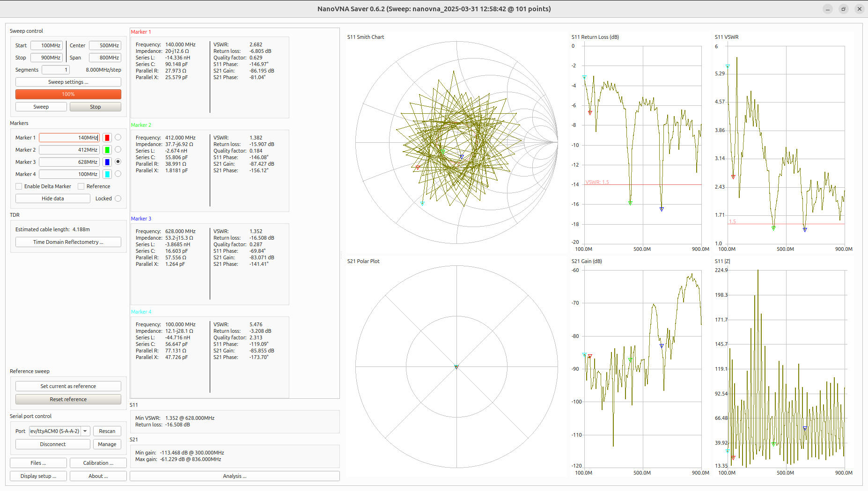Click the S21 Gain chart

tap(643, 368)
